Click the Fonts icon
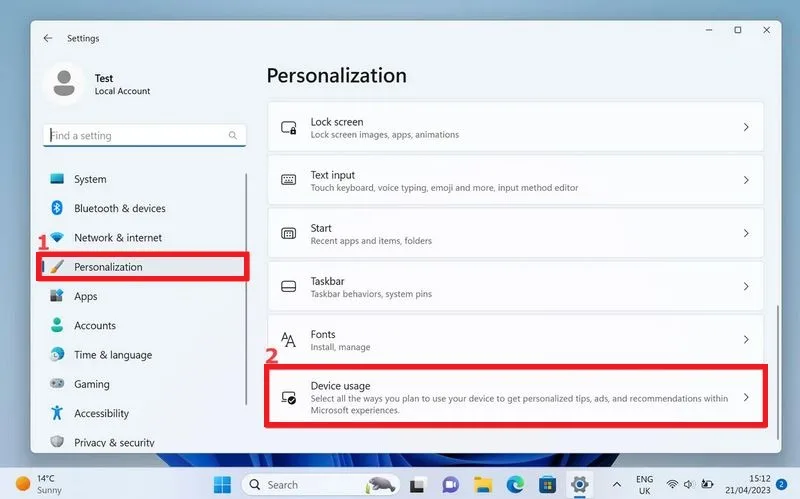The height and width of the screenshot is (499, 800). pyautogui.click(x=288, y=339)
